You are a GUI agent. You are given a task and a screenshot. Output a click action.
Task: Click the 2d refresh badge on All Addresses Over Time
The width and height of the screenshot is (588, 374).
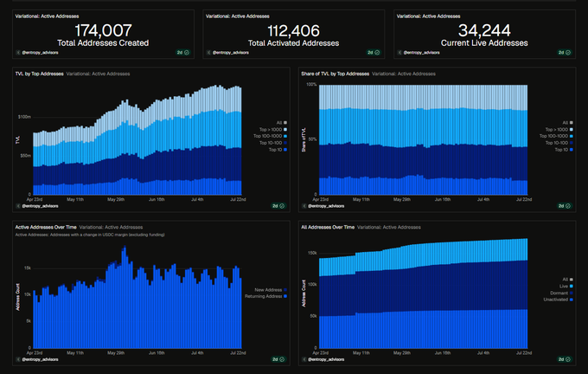(565, 359)
